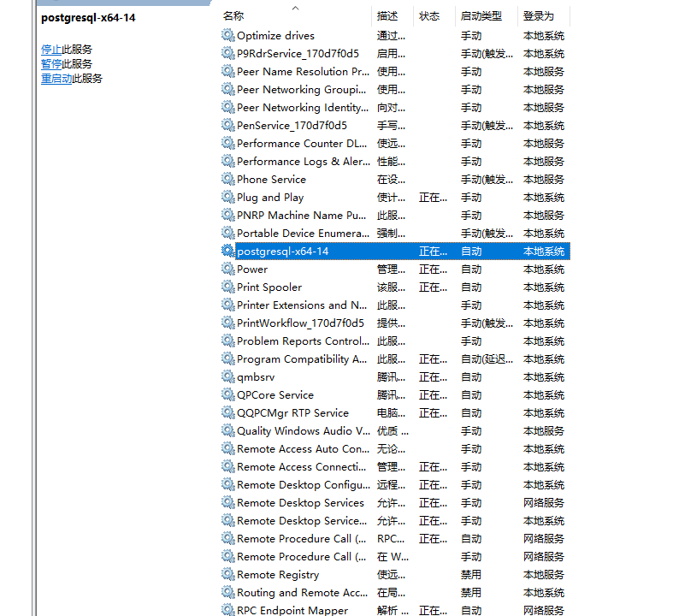Select the QQPCMgr RTP Service name

(x=292, y=413)
